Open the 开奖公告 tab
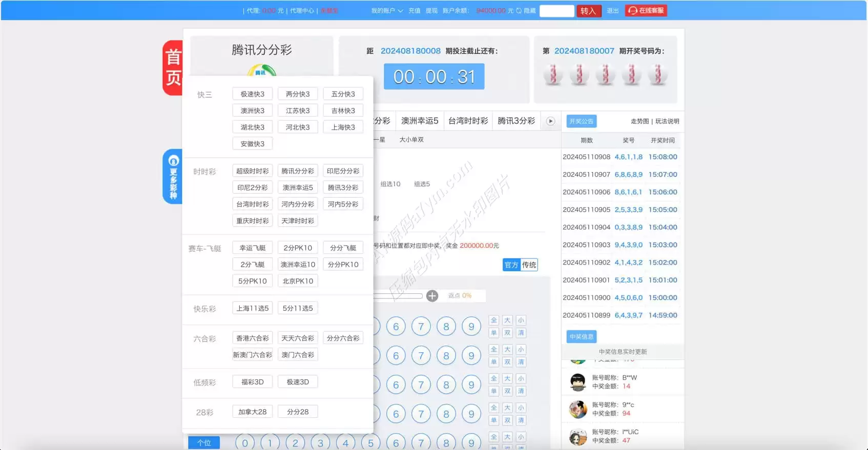The height and width of the screenshot is (450, 868). pos(581,121)
